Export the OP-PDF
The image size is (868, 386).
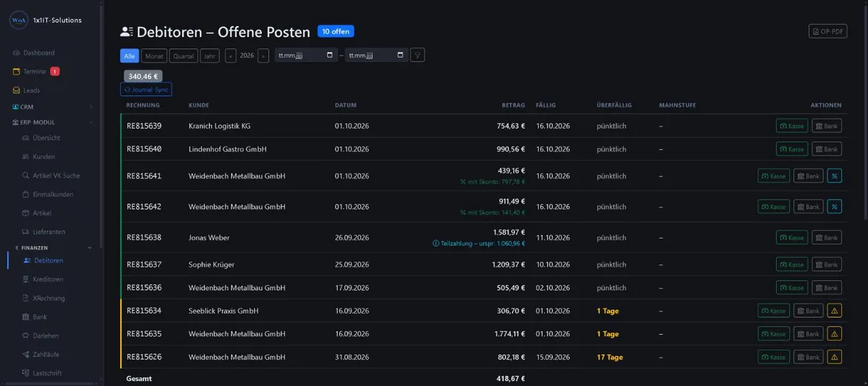[827, 31]
